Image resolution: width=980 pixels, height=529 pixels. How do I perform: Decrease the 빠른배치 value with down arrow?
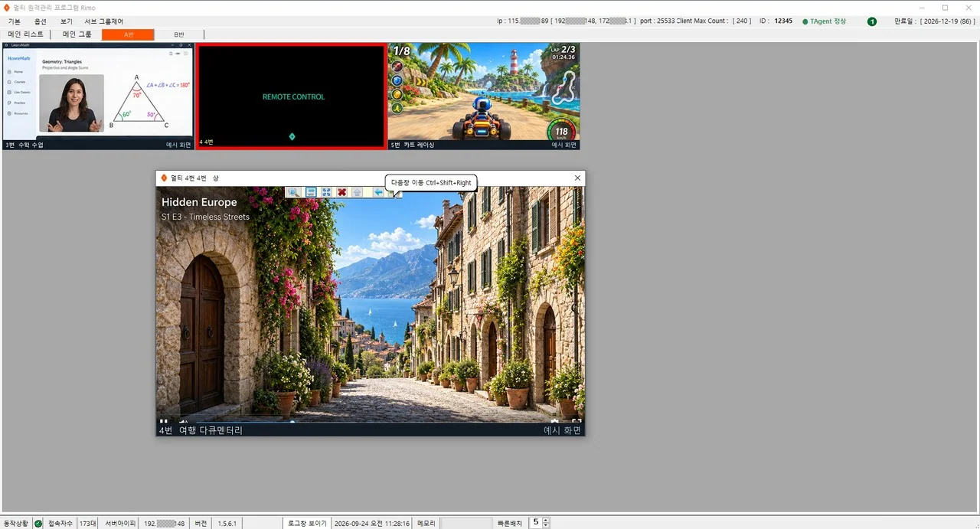546,526
